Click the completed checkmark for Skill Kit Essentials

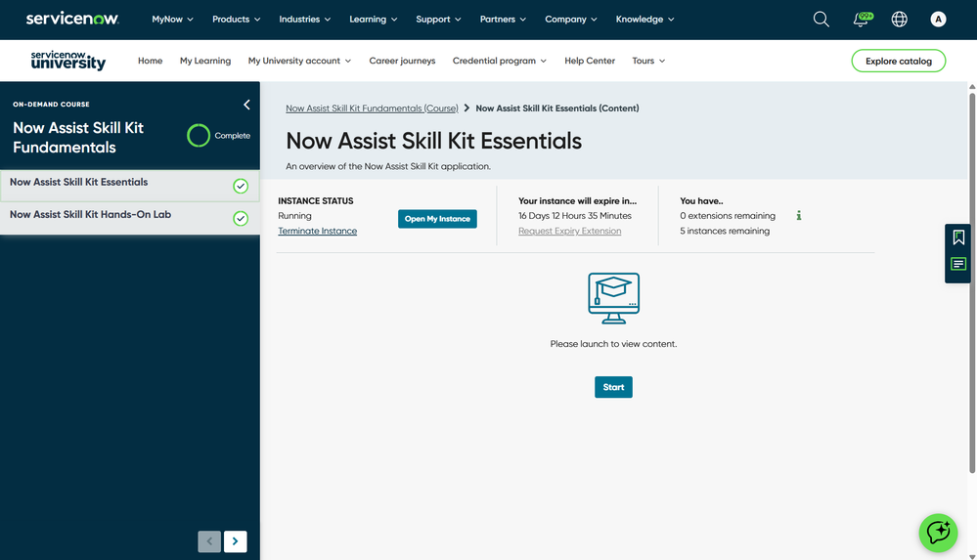tap(241, 186)
